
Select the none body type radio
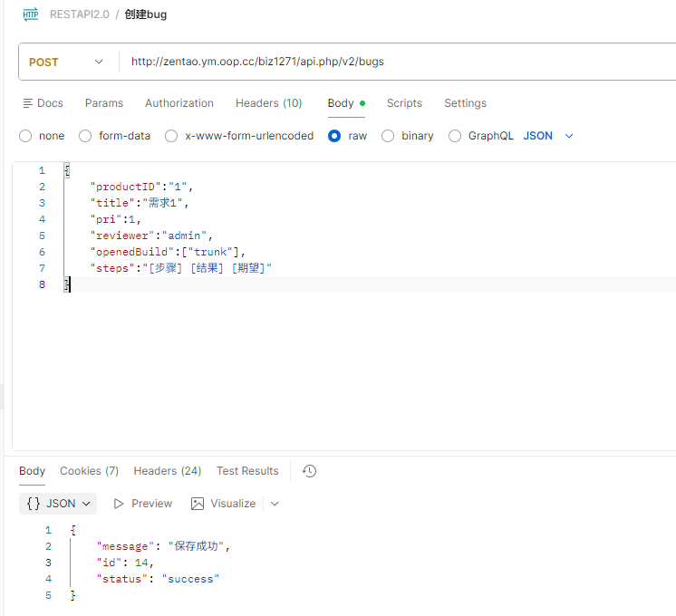(25, 136)
